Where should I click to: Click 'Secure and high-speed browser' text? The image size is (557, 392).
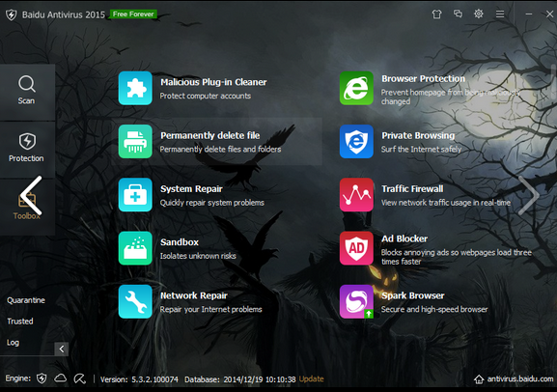click(x=434, y=309)
